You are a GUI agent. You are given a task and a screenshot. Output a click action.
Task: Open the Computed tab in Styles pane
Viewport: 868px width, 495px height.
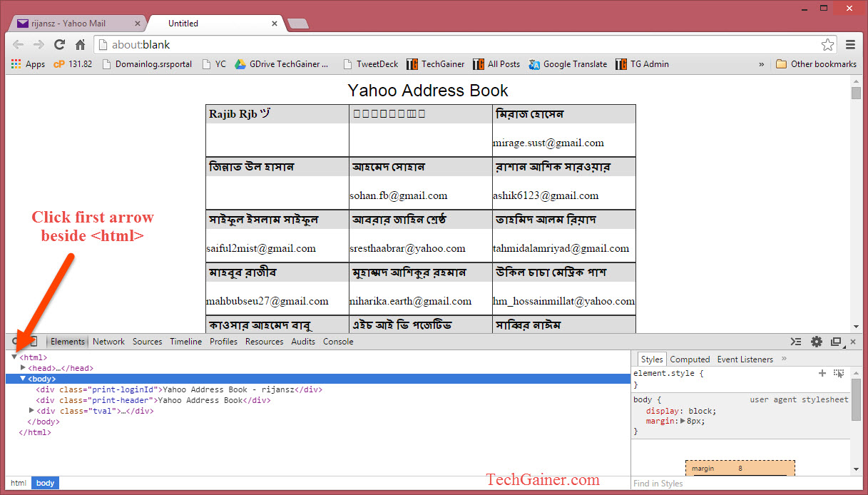click(x=690, y=359)
